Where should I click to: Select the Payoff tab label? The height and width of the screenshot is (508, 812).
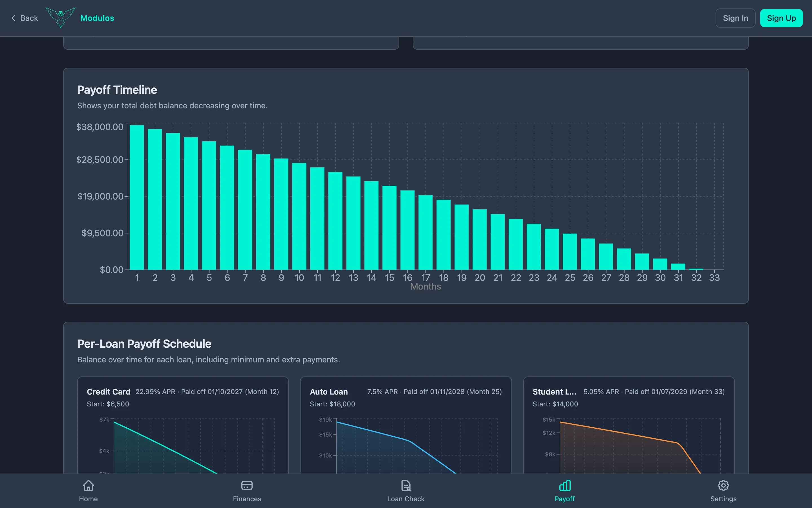(565, 499)
